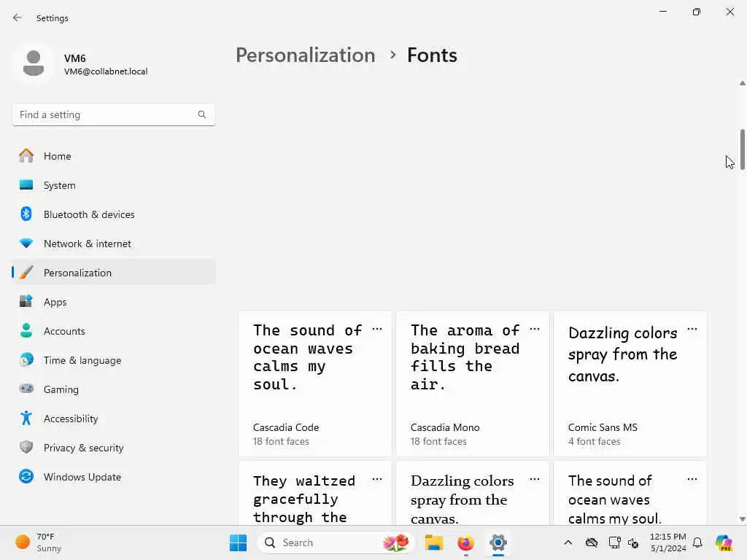Viewport: 747px width, 560px height.
Task: Click the System monitor icon
Action: coord(26,184)
